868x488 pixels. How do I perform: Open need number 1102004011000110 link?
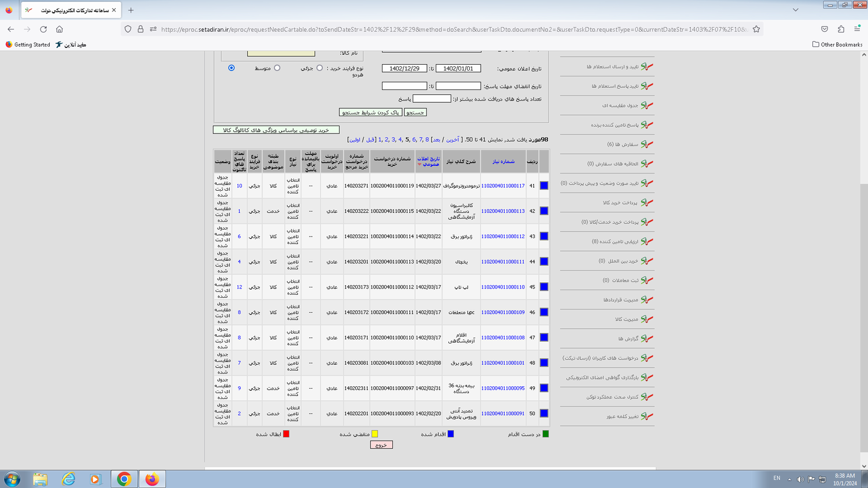503,287
